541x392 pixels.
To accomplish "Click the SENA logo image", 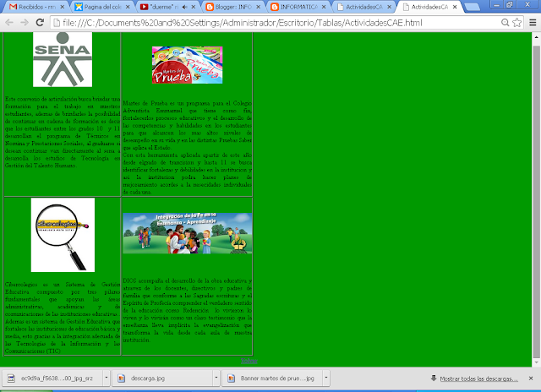I will pos(63,59).
